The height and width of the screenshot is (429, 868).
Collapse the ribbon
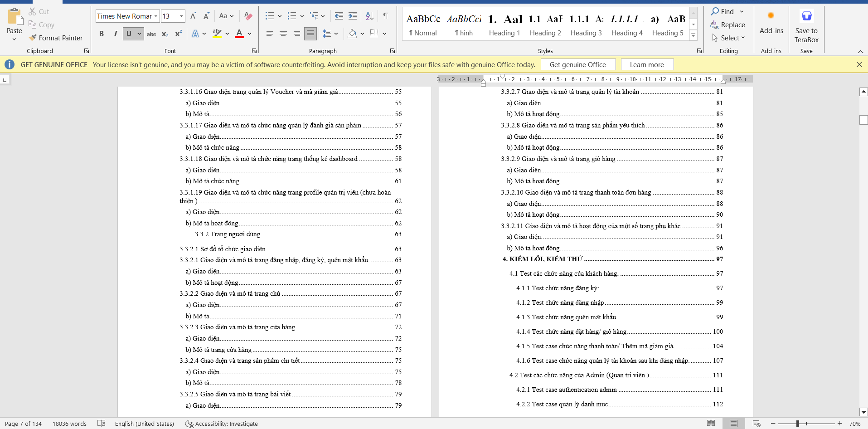click(860, 51)
